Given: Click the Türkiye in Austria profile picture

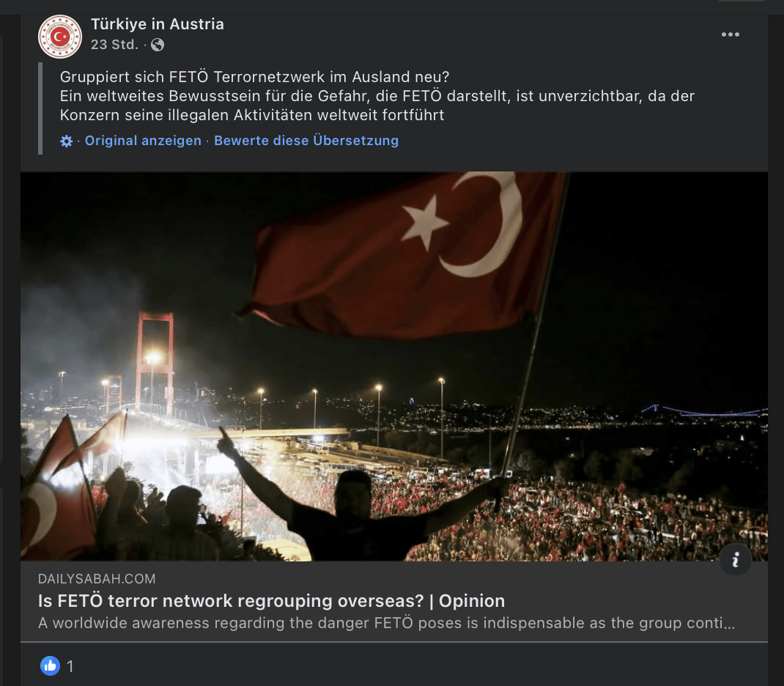Looking at the screenshot, I should point(60,37).
